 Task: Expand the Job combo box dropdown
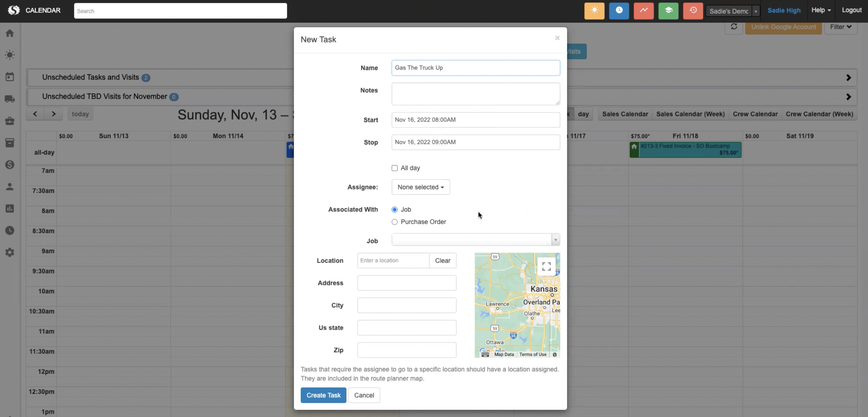[555, 240]
